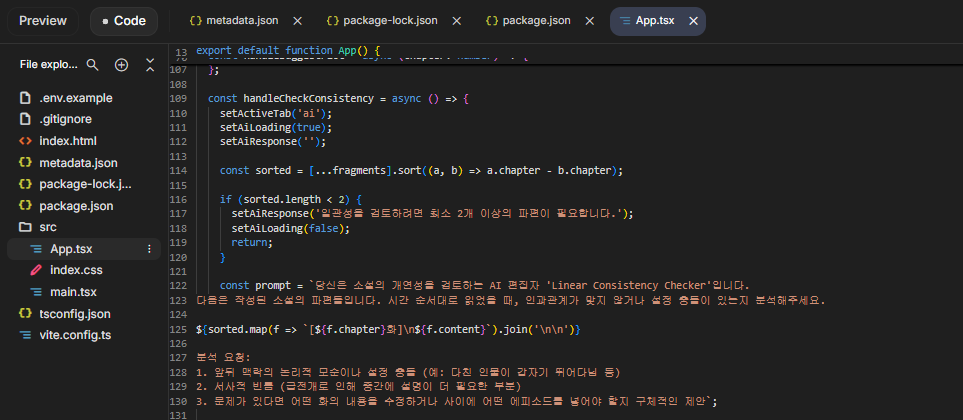The image size is (963, 420).
Task: Click the 'return;' statement on line 119
Action: coord(252,243)
